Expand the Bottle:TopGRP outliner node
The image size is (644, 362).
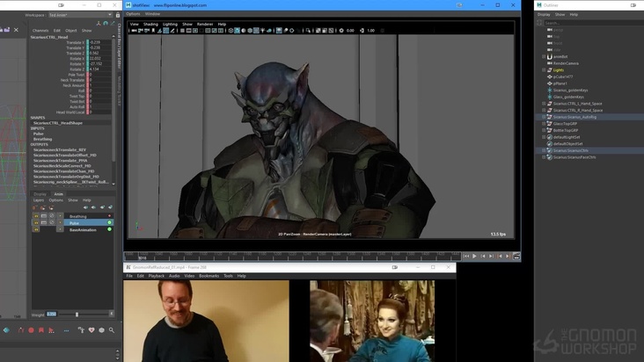(x=544, y=130)
